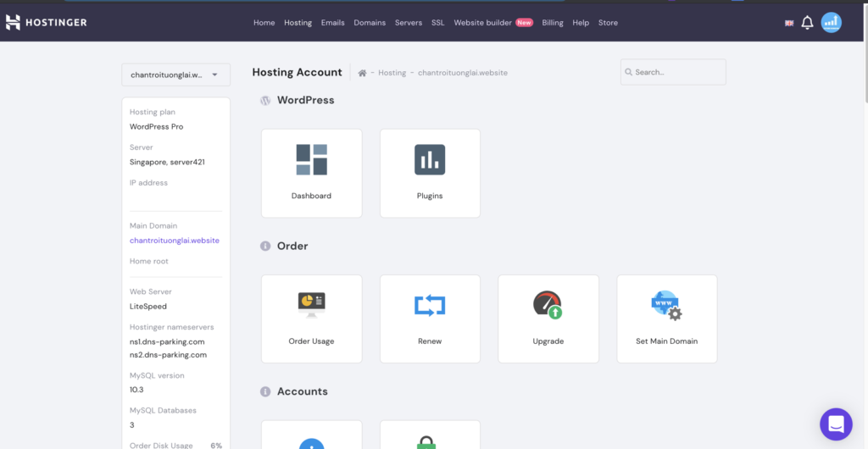
Task: Open the Hosting menu item
Action: click(298, 23)
